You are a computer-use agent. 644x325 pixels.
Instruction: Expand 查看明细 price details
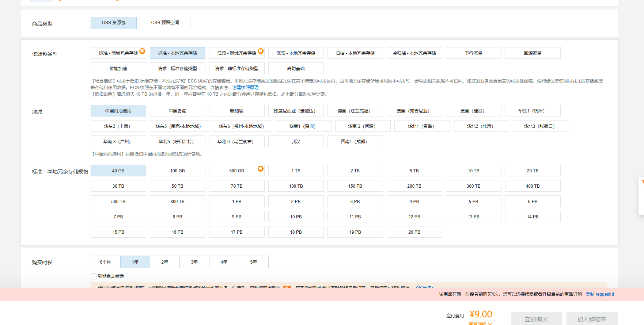(x=480, y=323)
